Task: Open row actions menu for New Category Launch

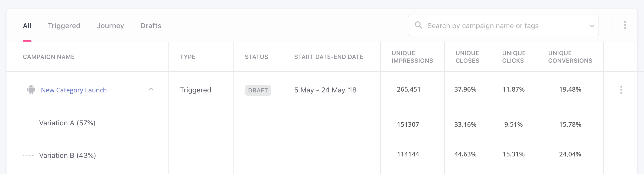Action: click(621, 90)
